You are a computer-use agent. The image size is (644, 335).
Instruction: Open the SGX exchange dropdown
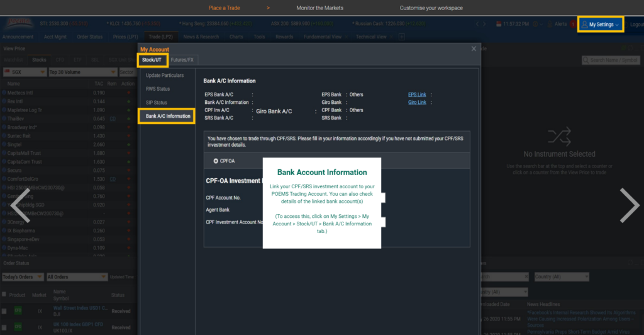[x=25, y=72]
